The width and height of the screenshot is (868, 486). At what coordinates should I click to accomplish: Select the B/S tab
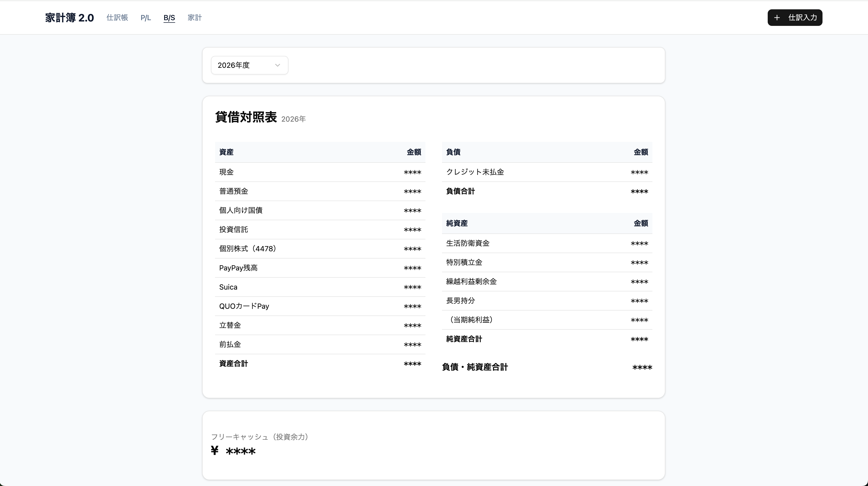pos(169,18)
